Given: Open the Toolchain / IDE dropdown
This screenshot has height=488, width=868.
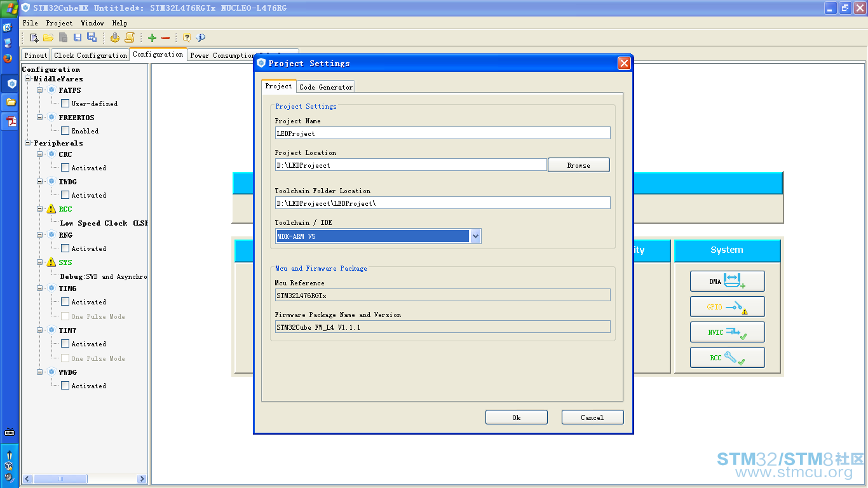Looking at the screenshot, I should coord(475,236).
